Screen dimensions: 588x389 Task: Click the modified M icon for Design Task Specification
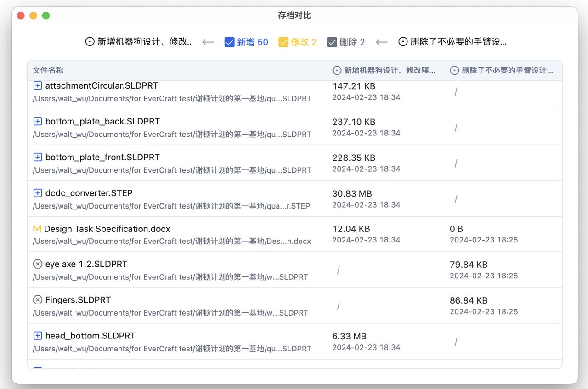click(37, 229)
